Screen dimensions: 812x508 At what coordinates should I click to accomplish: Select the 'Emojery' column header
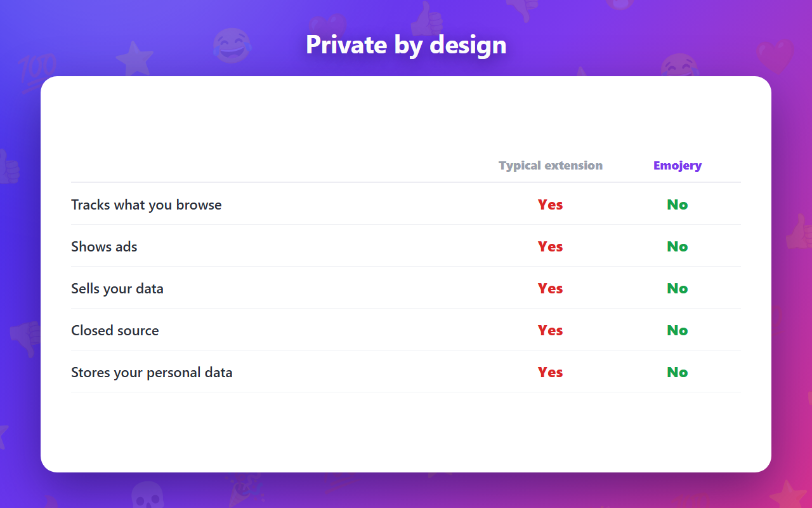pos(678,166)
